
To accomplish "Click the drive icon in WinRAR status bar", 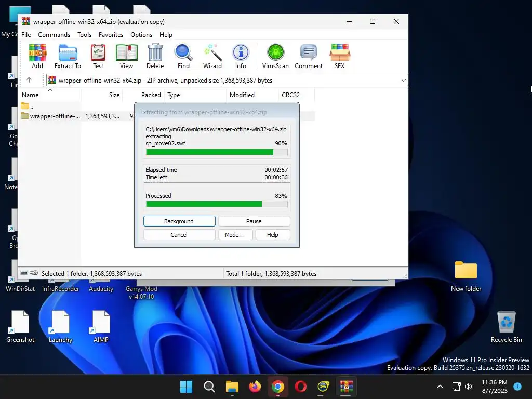I will 24,273.
